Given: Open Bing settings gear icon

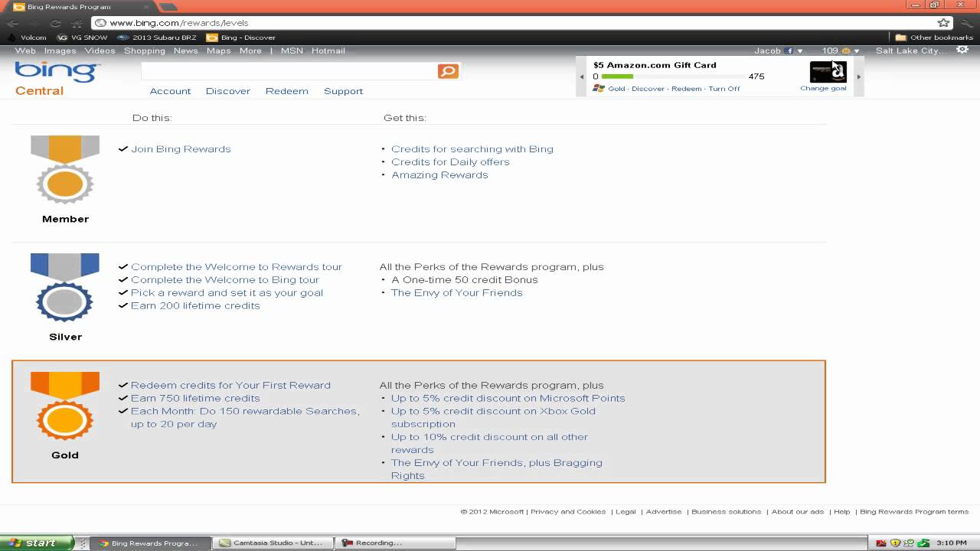Looking at the screenshot, I should [x=962, y=50].
